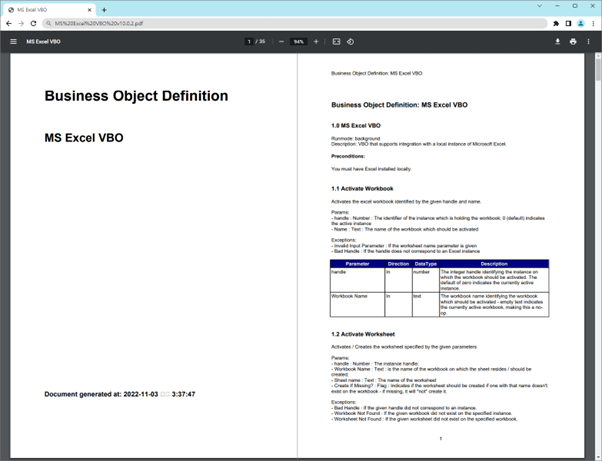Screen dimensions: 602x461
Task: Click the 94% zoom level field
Action: tap(299, 41)
